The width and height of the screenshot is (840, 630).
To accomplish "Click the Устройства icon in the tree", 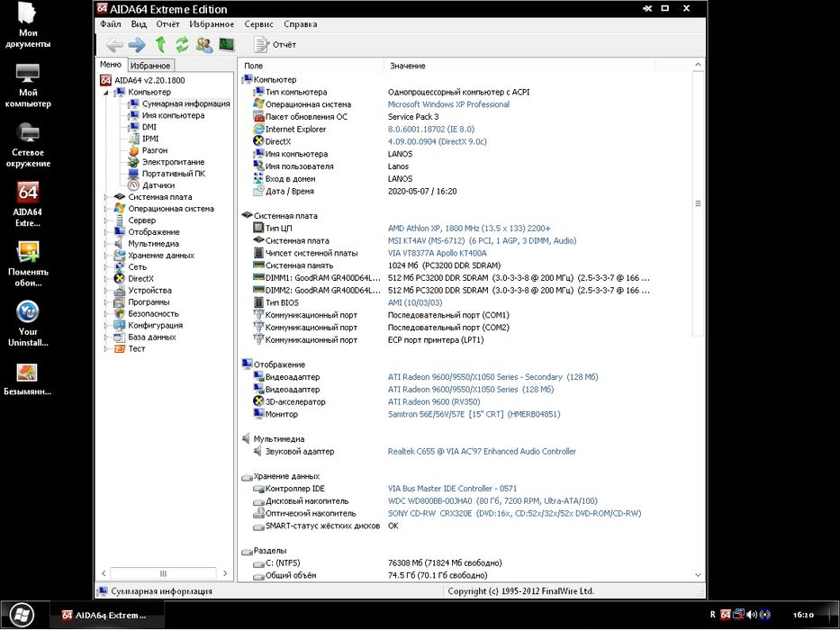I will click(x=120, y=291).
